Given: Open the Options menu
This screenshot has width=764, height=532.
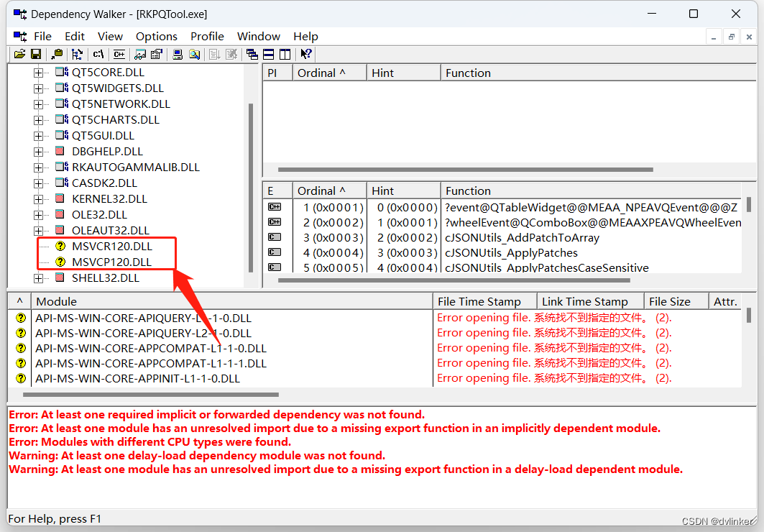Looking at the screenshot, I should click(x=156, y=36).
